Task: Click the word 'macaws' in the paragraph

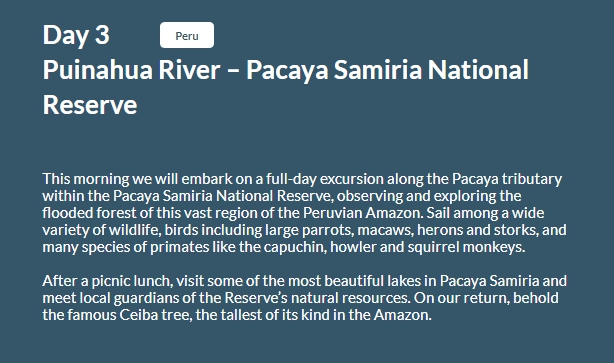Action: coord(385,230)
